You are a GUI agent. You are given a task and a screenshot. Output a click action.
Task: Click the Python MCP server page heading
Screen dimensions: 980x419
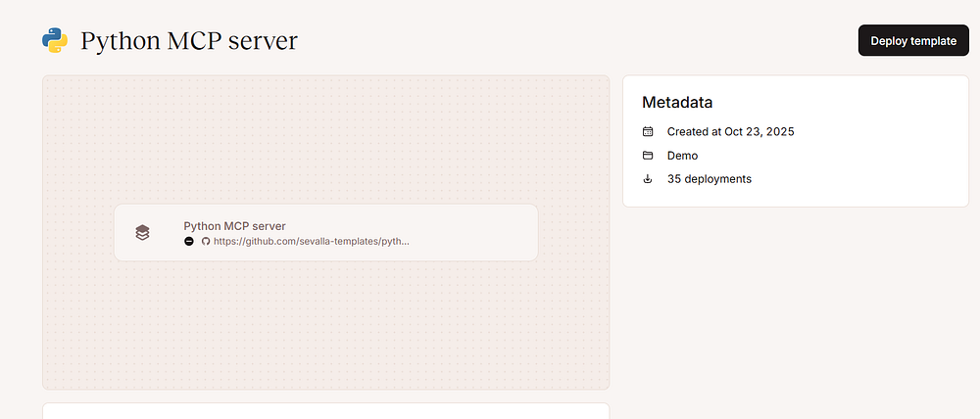pos(189,40)
